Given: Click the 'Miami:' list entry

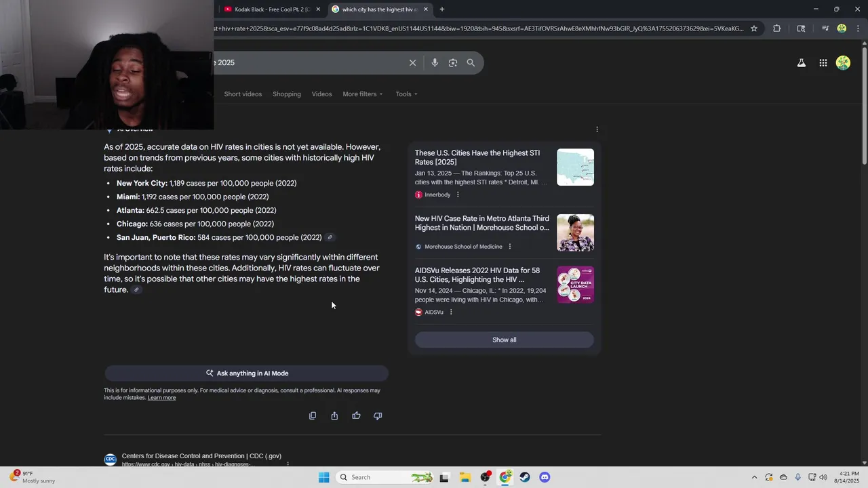Looking at the screenshot, I should point(193,197).
